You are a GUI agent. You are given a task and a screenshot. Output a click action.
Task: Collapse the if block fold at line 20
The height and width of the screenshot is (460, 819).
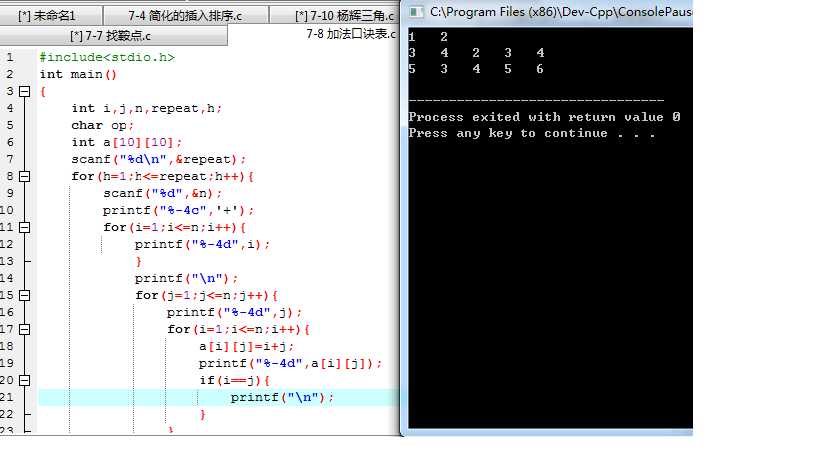tap(25, 380)
